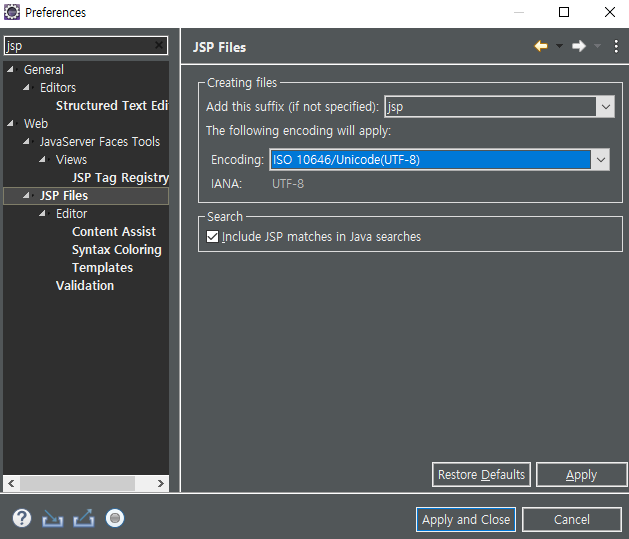Maximize the Preferences window
Image resolution: width=629 pixels, height=539 pixels.
coord(564,12)
